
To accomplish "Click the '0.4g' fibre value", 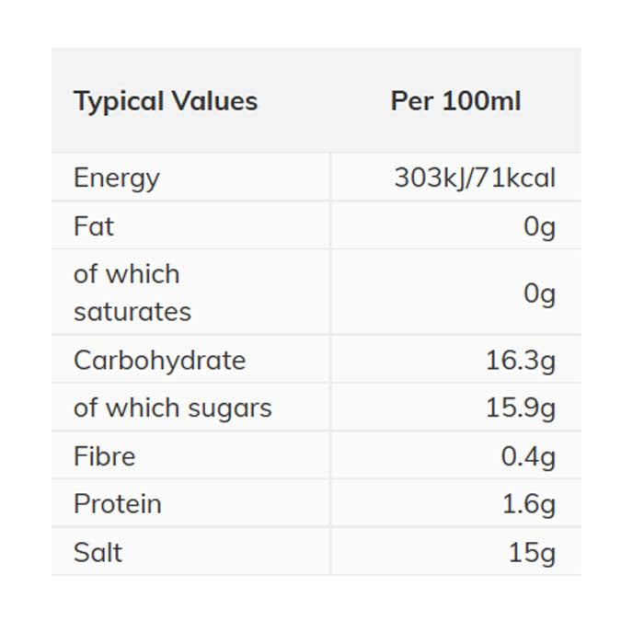I will [528, 456].
